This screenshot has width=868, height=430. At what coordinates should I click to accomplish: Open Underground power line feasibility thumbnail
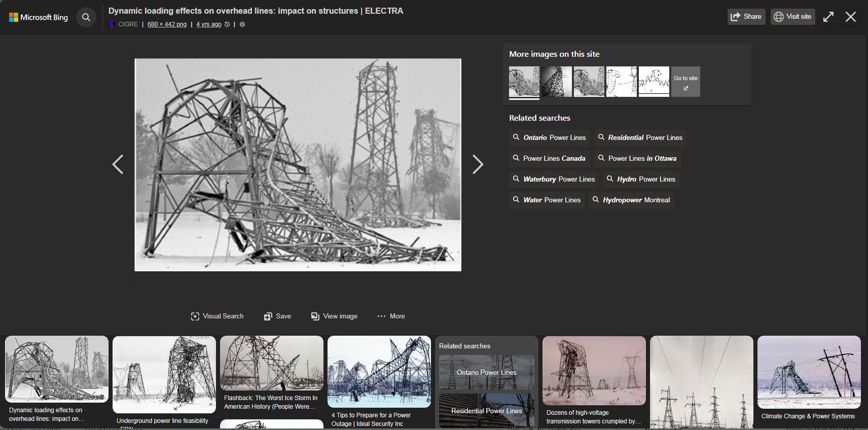(164, 374)
